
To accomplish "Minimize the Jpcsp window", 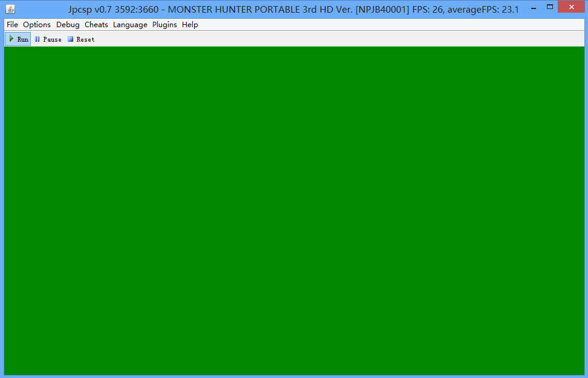I will click(532, 7).
